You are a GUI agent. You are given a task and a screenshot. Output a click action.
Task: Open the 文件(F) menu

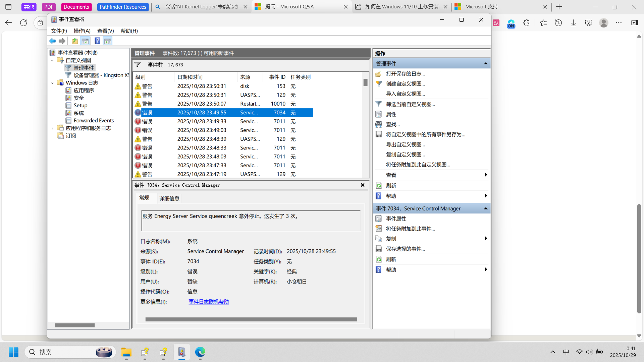tap(59, 31)
